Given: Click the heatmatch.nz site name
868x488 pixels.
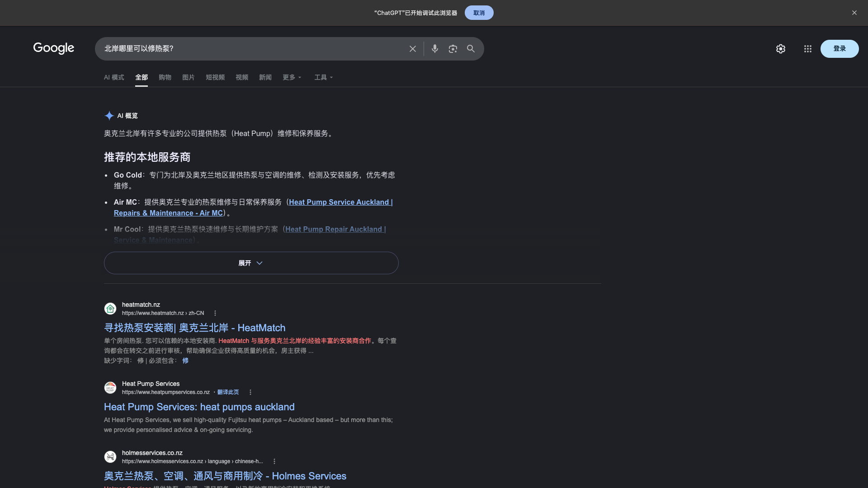Looking at the screenshot, I should tap(141, 305).
